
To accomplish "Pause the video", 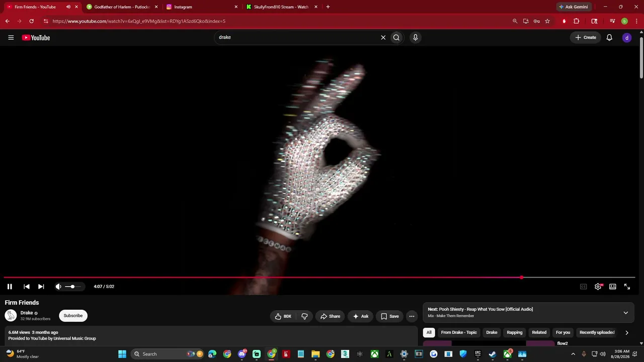I will (x=10, y=287).
